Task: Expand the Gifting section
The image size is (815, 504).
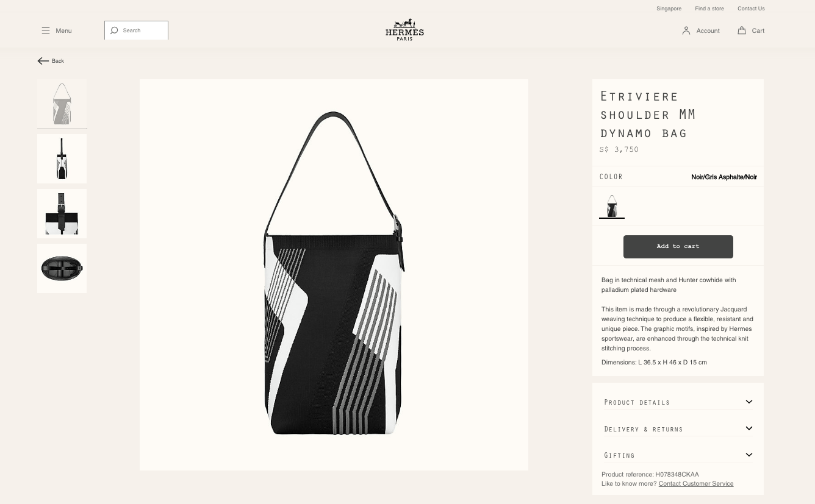Action: (678, 455)
